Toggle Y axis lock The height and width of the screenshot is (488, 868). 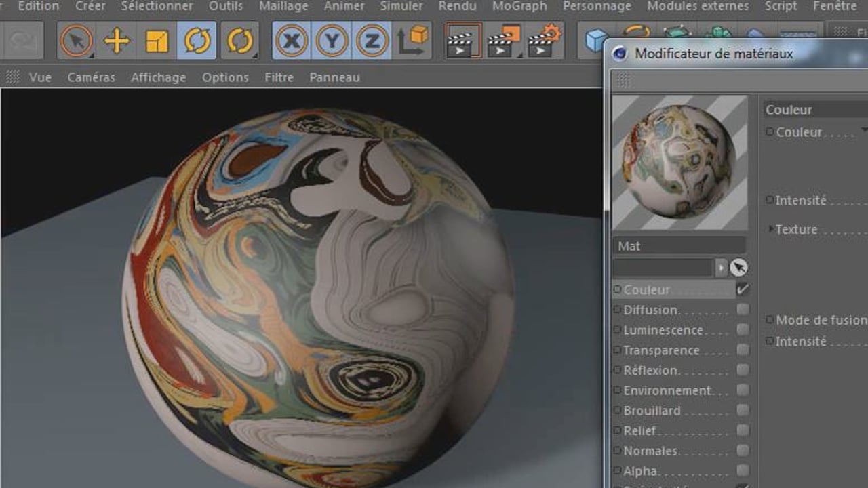[x=332, y=41]
